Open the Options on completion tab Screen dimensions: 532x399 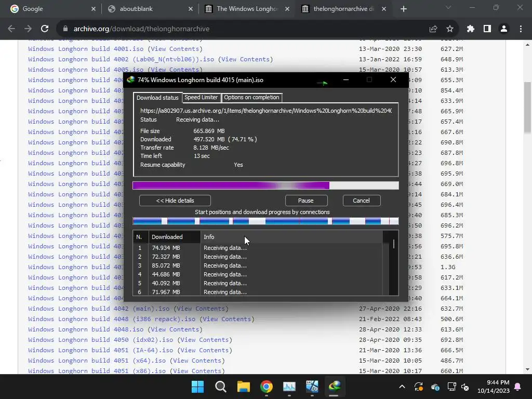click(252, 97)
